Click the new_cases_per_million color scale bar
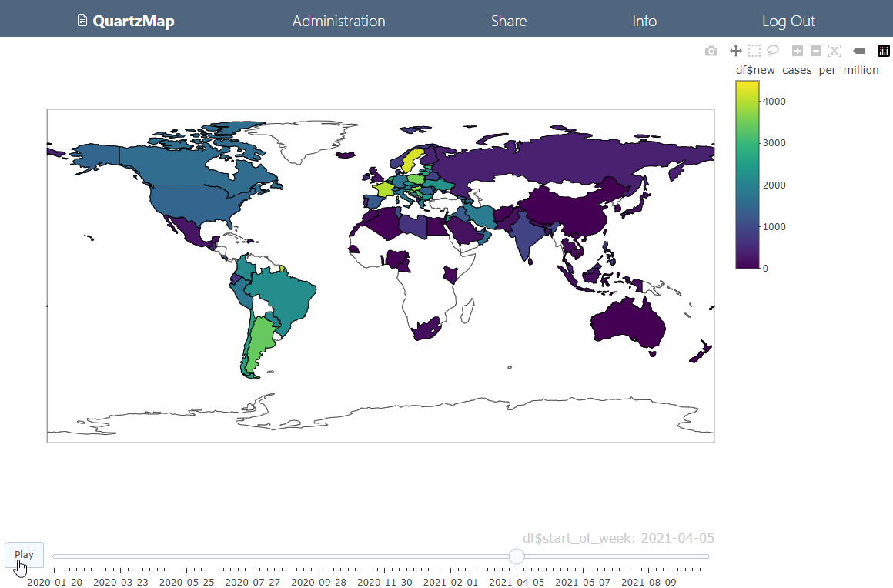893x588 pixels. (748, 174)
